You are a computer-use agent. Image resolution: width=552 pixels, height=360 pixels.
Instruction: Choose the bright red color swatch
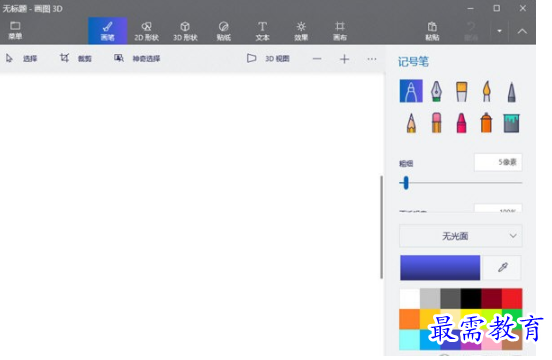(512, 299)
